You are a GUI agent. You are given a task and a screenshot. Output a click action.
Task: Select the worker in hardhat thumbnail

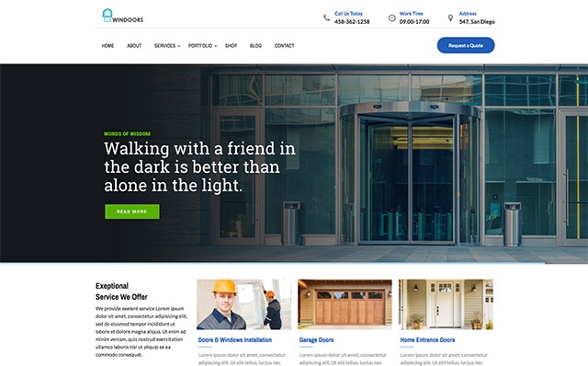pos(243,304)
